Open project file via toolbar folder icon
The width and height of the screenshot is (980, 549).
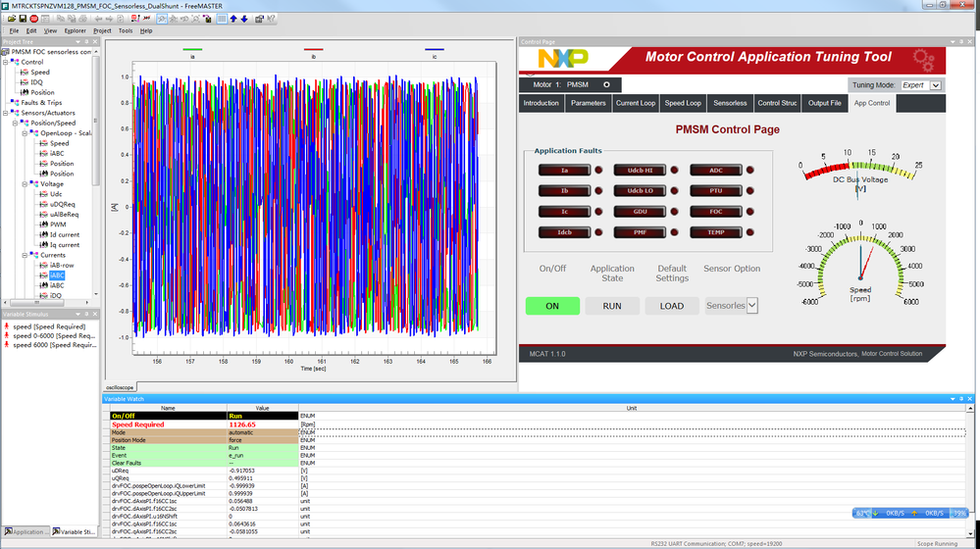click(12, 19)
